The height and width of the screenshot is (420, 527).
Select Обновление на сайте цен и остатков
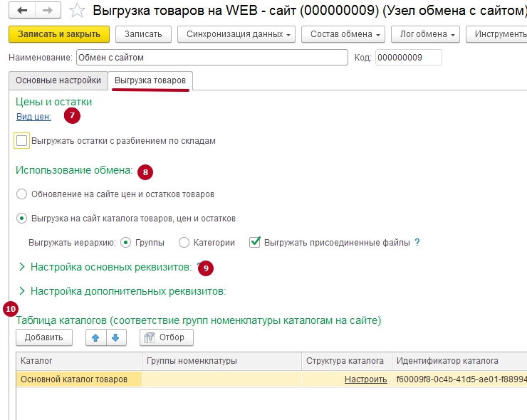coord(22,194)
